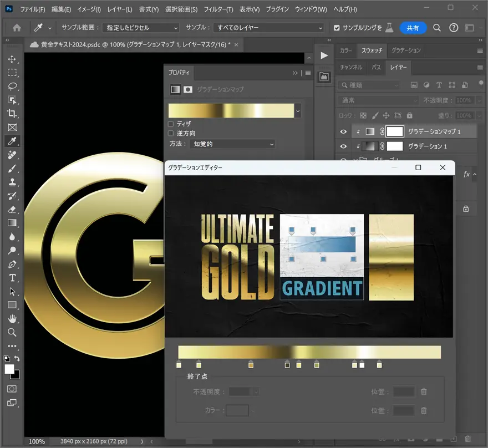Open the Layers panel menu
Image resolution: width=488 pixels, height=448 pixels.
pyautogui.click(x=480, y=67)
